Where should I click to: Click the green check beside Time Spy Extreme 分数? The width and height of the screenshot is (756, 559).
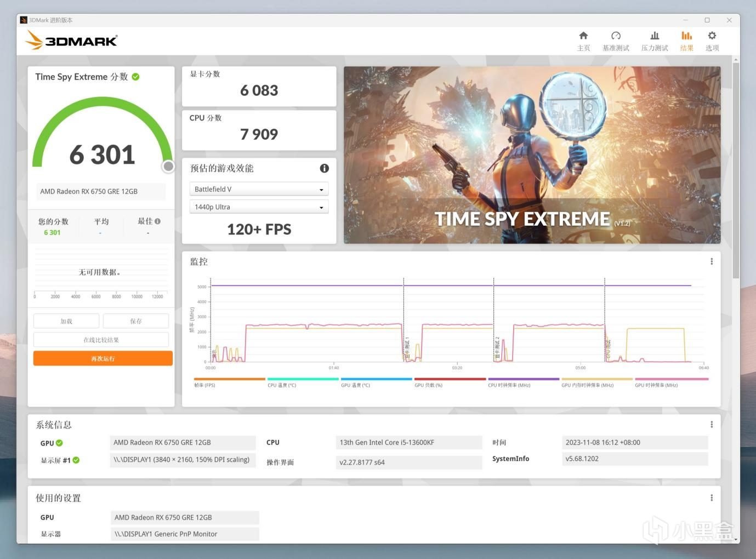[x=135, y=77]
